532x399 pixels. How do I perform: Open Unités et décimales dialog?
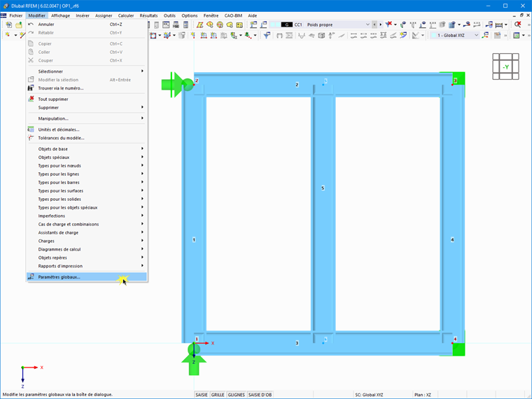point(87,129)
